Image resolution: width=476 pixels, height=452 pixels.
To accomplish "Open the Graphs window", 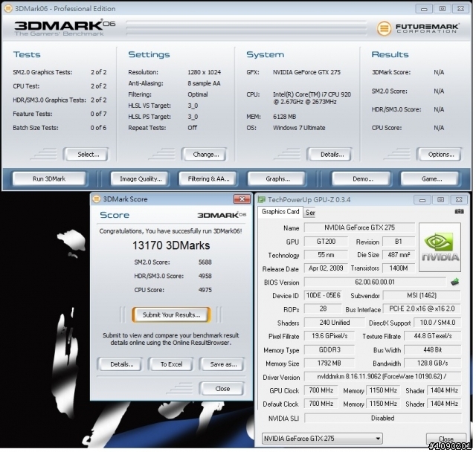I will click(x=277, y=178).
